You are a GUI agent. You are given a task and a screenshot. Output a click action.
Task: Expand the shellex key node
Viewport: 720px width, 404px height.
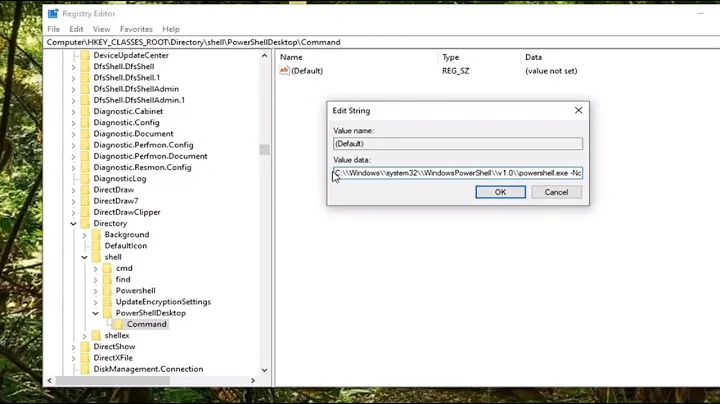click(x=85, y=335)
